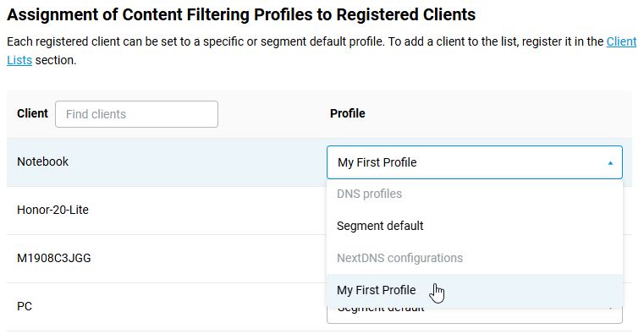Click the 'Assignment of Content Filtering Profiles' heading
The width and height of the screenshot is (644, 334).
pos(241,14)
